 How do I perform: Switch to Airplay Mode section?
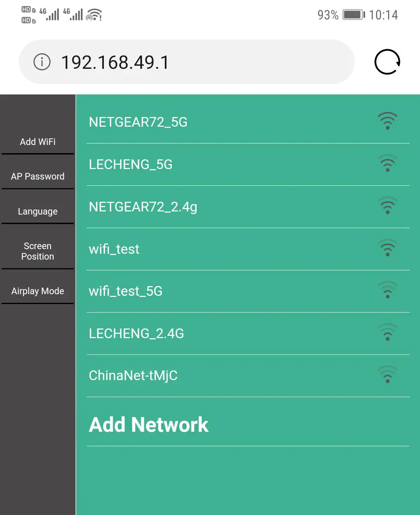tap(38, 291)
